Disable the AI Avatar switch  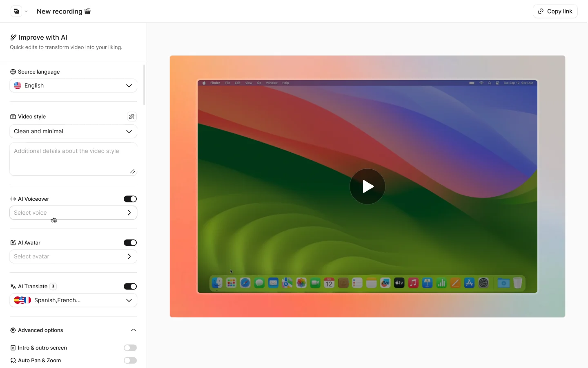130,243
